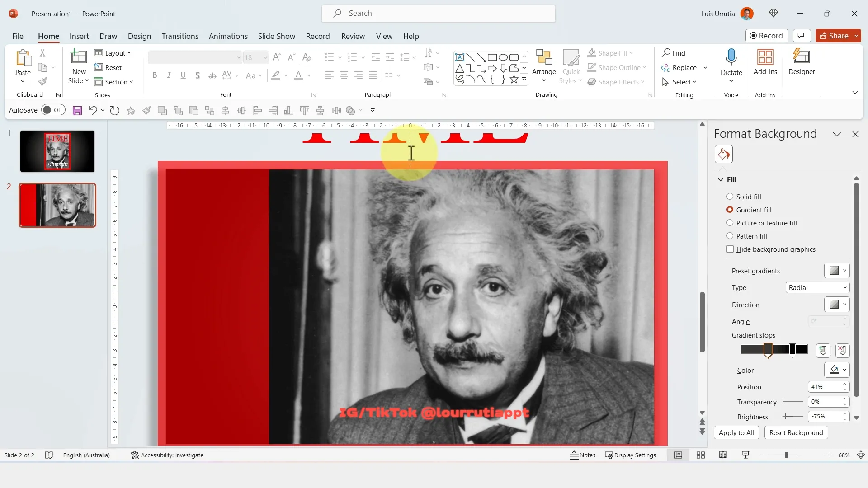This screenshot has width=868, height=488.
Task: Open the Dictate microphone tool
Action: [731, 66]
